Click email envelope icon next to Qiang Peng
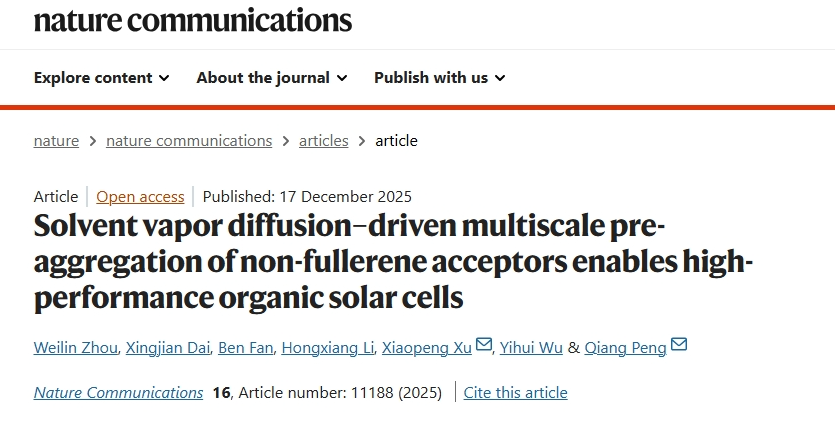The height and width of the screenshot is (423, 835). coord(679,345)
